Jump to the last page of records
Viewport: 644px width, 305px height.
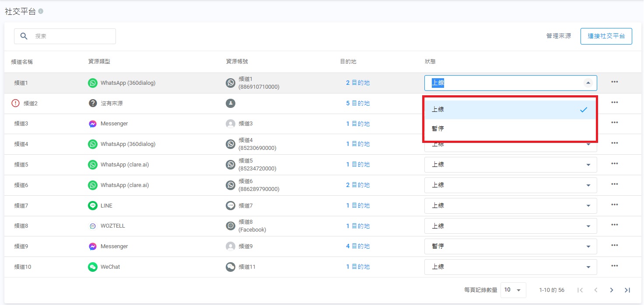point(627,290)
